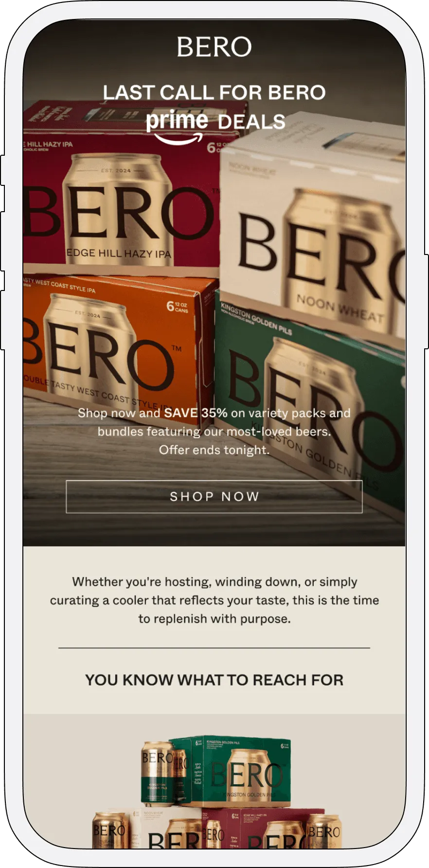
Task: Click the gold can beside the green pack
Action: (158, 774)
